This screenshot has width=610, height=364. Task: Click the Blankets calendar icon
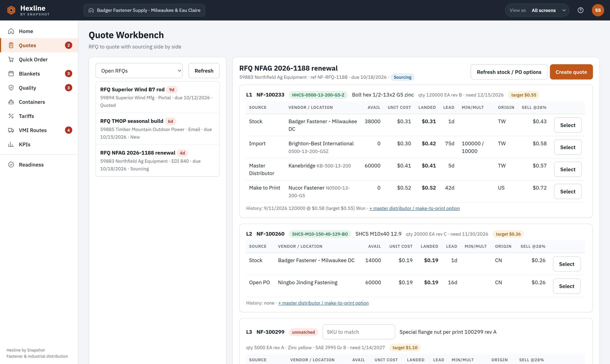tap(11, 74)
